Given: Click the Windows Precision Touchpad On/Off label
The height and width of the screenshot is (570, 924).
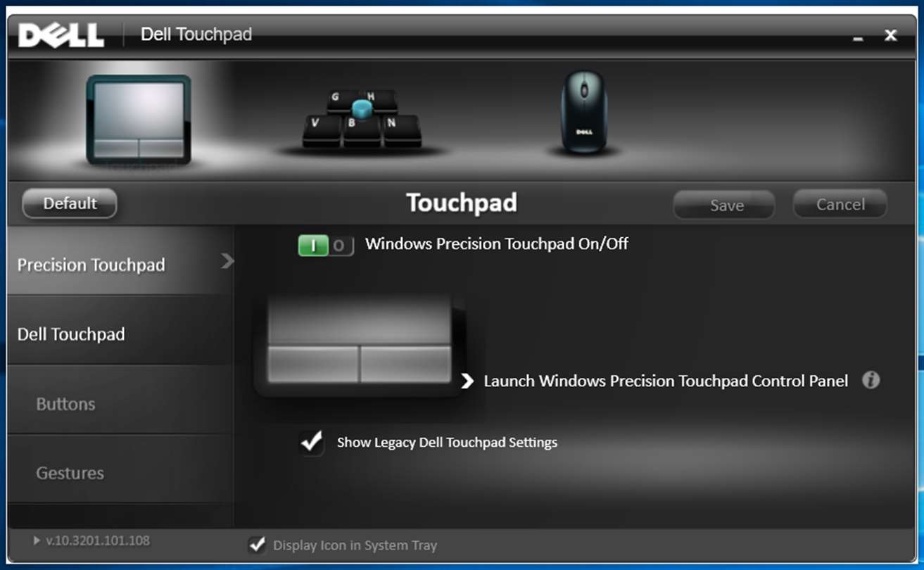Looking at the screenshot, I should tap(497, 244).
